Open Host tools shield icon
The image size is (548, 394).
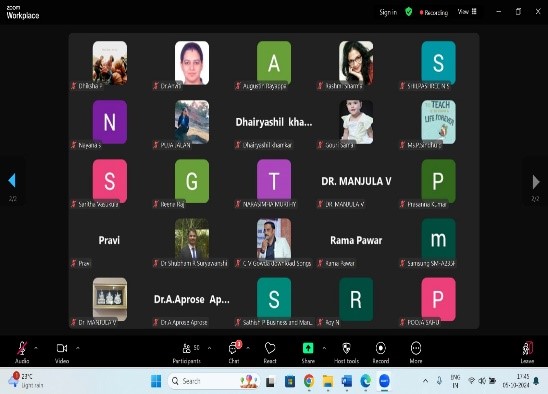[x=346, y=352]
